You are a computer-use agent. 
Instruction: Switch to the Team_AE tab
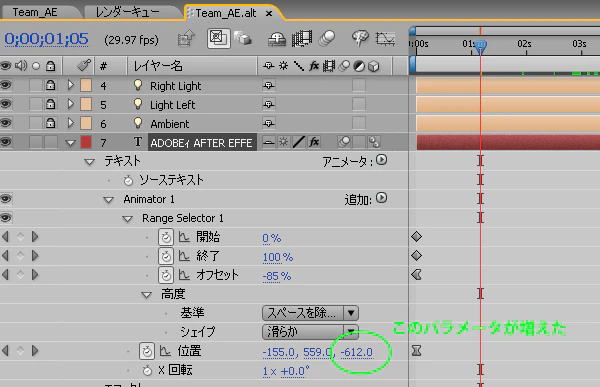tap(35, 12)
